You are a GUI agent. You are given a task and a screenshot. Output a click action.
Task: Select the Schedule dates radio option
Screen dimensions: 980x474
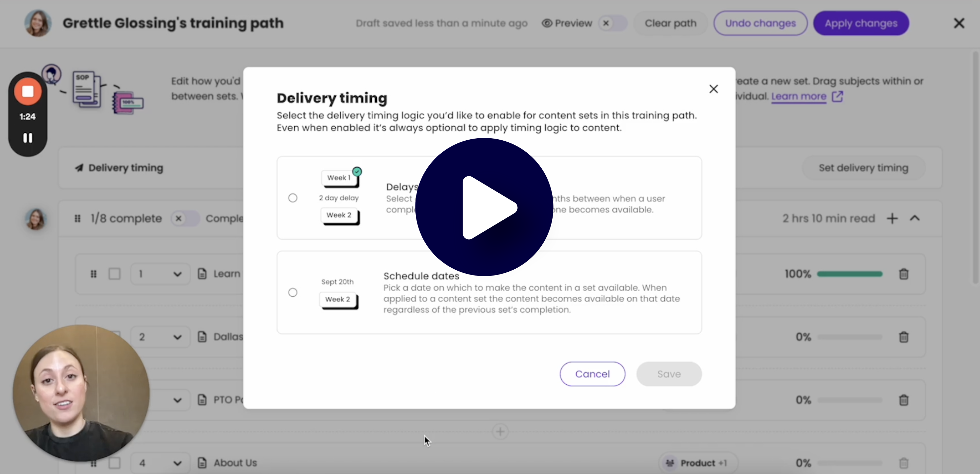[x=293, y=292]
